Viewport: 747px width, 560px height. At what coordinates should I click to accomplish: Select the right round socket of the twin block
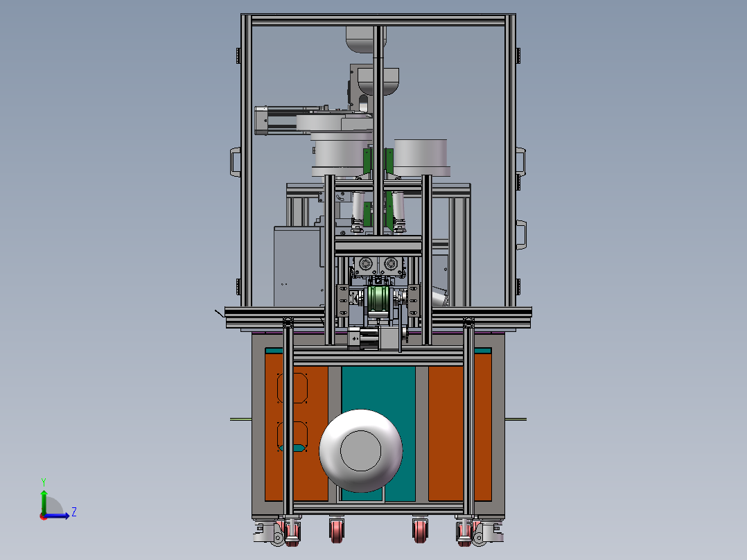[391, 263]
